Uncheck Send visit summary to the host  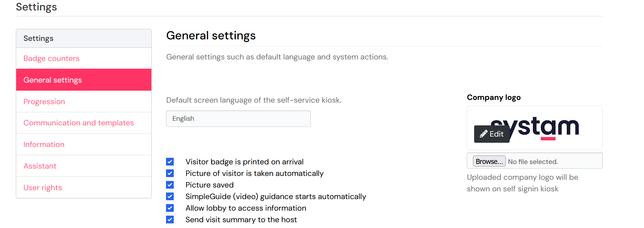[x=170, y=220]
